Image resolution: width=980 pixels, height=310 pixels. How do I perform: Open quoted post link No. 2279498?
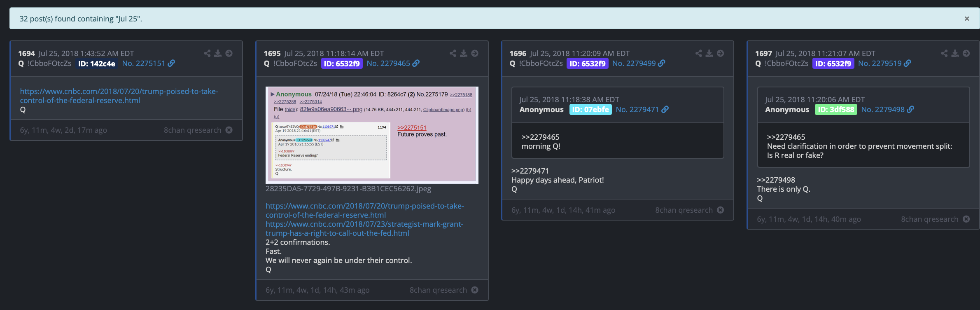tap(888, 109)
